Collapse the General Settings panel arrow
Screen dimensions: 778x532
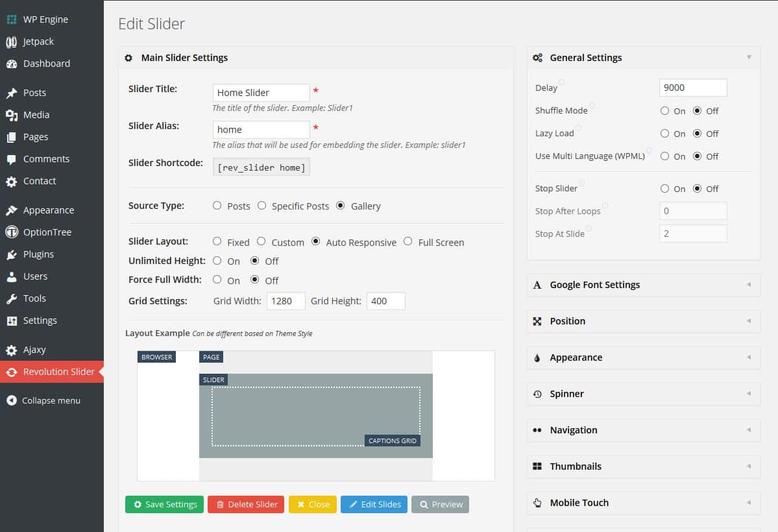(749, 57)
